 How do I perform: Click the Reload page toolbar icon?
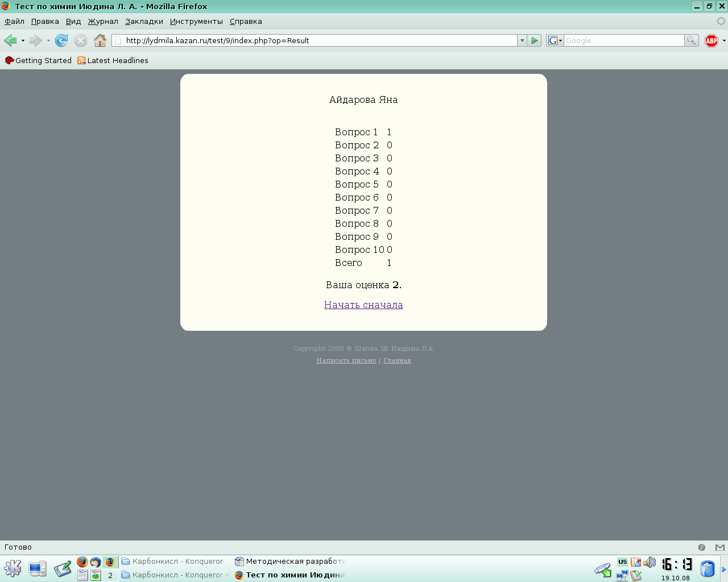(61, 40)
